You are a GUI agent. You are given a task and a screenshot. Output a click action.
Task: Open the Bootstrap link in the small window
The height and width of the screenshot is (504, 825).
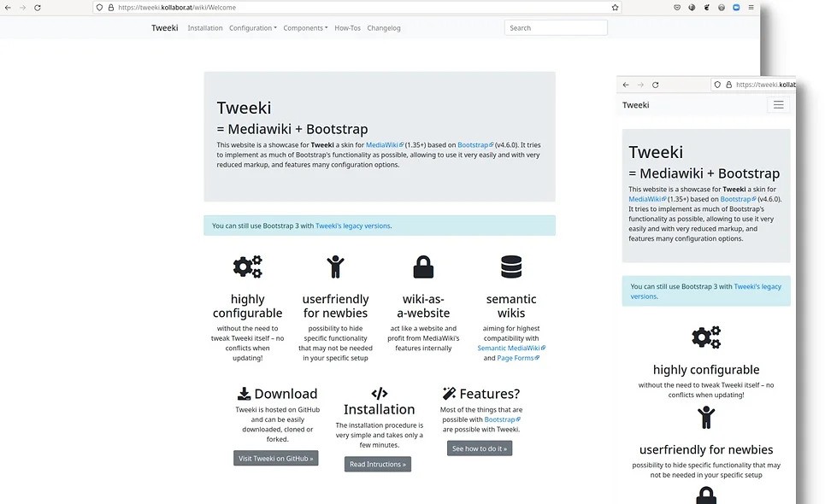click(738, 199)
